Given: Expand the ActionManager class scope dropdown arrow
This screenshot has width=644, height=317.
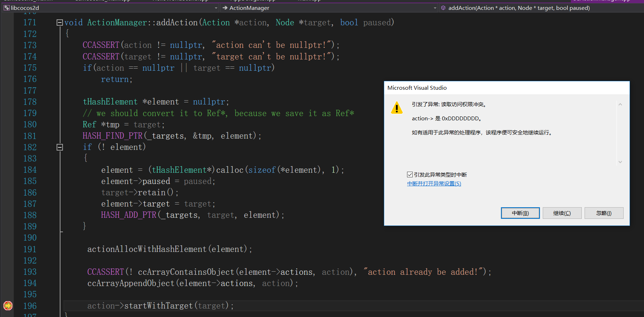Looking at the screenshot, I should coord(435,8).
